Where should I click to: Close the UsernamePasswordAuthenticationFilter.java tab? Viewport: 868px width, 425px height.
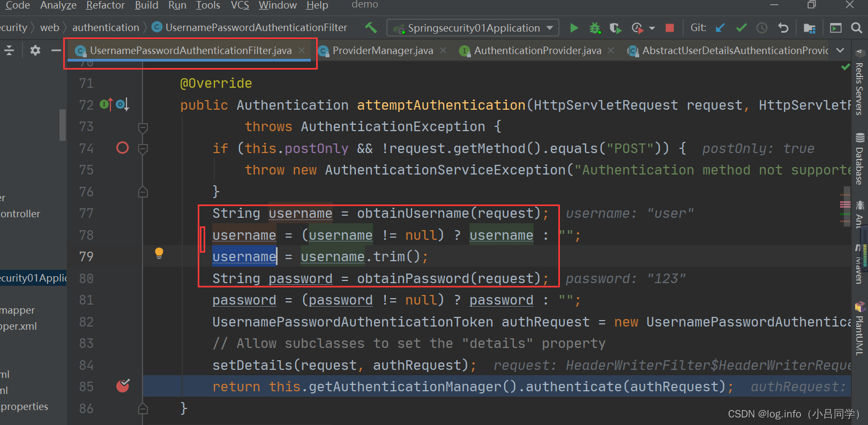pyautogui.click(x=302, y=50)
